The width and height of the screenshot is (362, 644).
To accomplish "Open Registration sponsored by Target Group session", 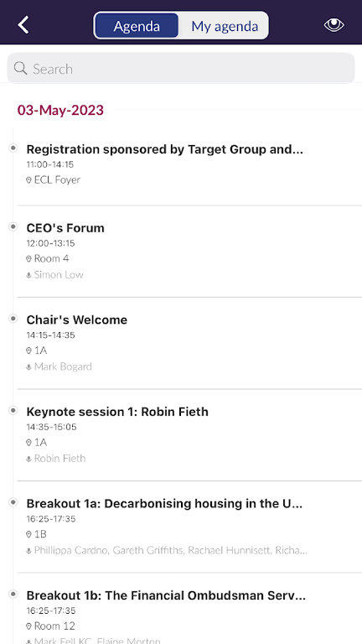I will [x=189, y=165].
